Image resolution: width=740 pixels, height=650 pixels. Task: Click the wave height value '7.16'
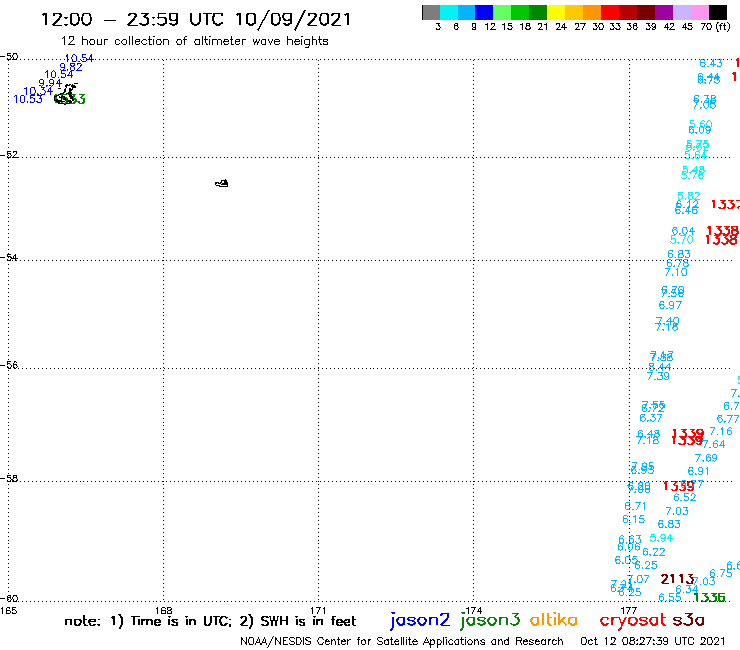721,431
